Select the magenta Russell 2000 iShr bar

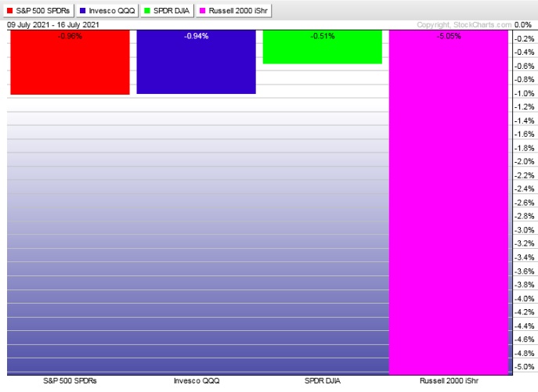[449, 202]
